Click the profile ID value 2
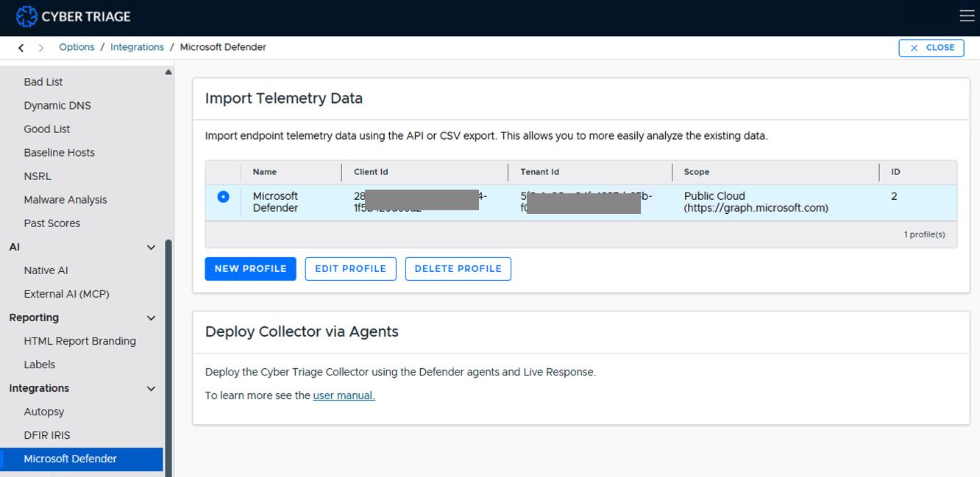Screen dimensions: 980x477 895,196
